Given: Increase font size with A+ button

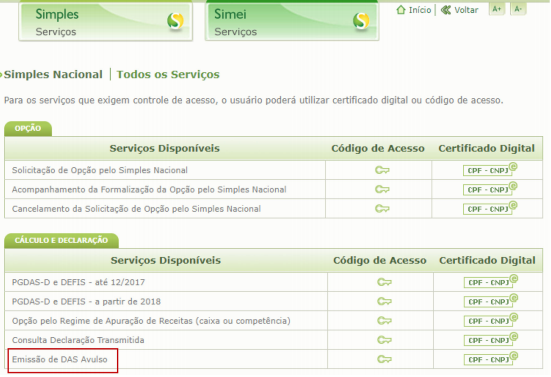Looking at the screenshot, I should click(497, 9).
